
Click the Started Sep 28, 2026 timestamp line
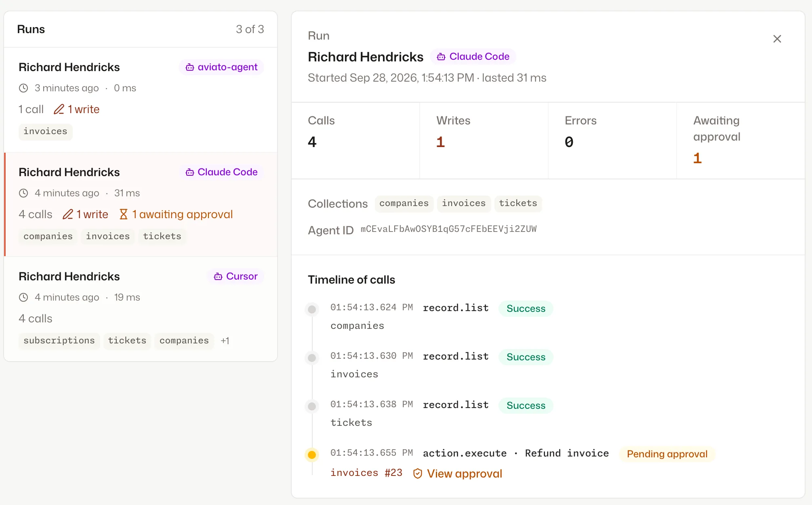pyautogui.click(x=427, y=78)
